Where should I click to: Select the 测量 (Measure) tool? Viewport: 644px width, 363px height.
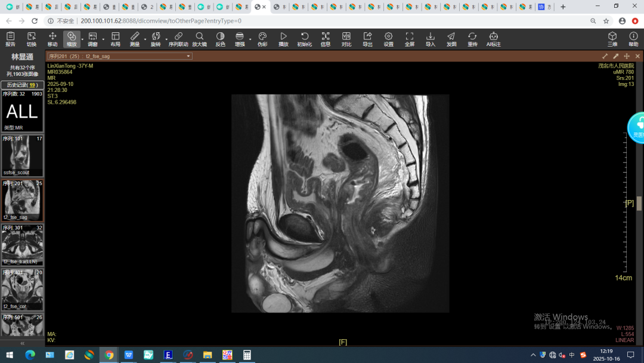[135, 39]
